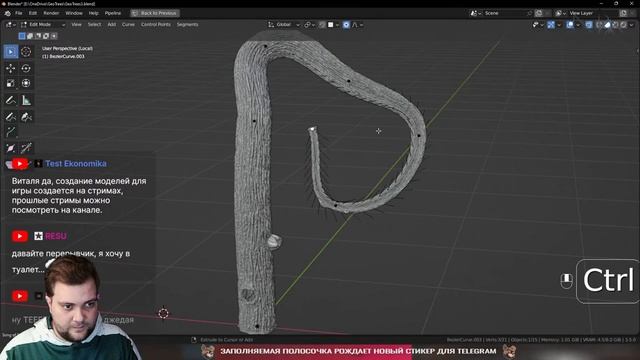The height and width of the screenshot is (360, 640).
Task: Open the viewport View menu
Action: point(76,25)
